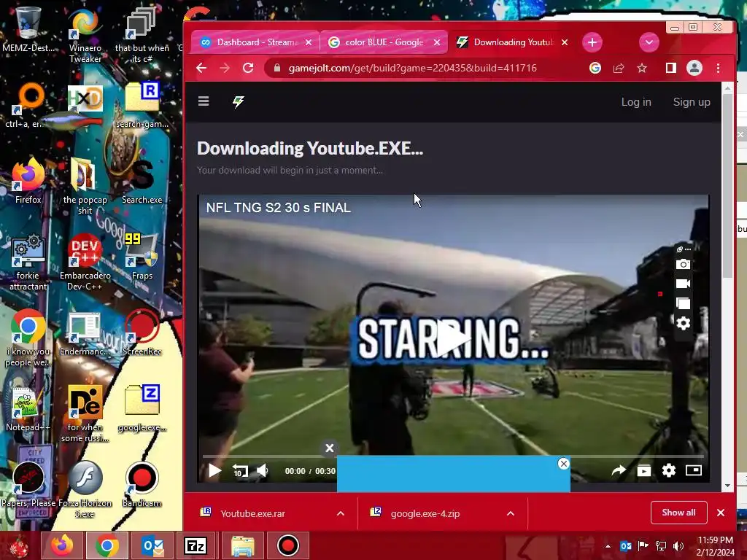Open the Youtube.exe.rar download
The width and height of the screenshot is (747, 560).
(x=253, y=513)
